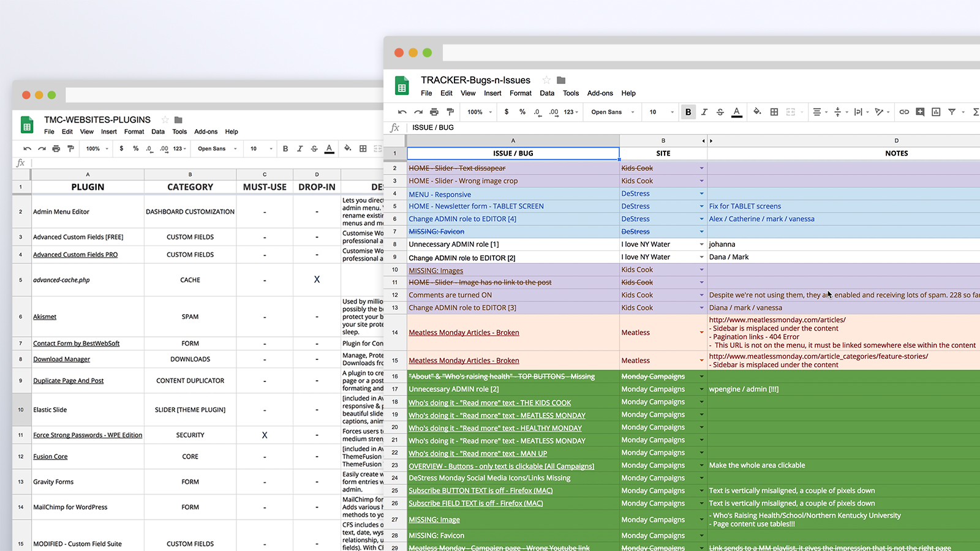Screen dimensions: 980x551
Task: Create a filter using the filter icon
Action: (952, 112)
